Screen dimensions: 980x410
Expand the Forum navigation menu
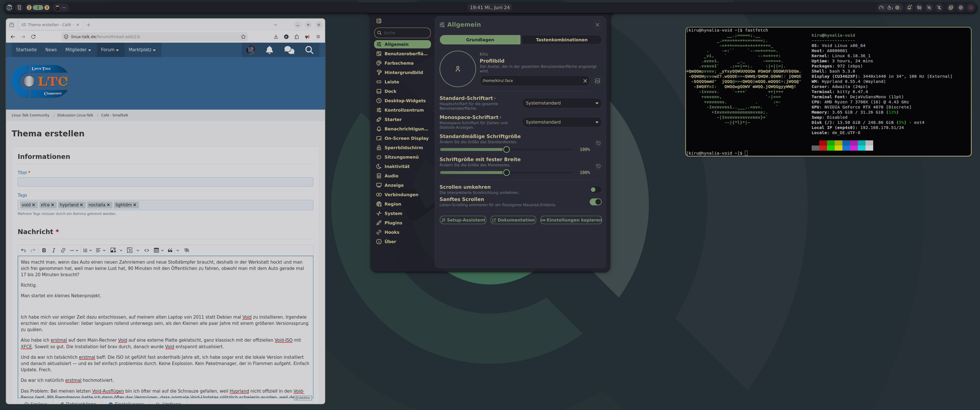point(110,50)
